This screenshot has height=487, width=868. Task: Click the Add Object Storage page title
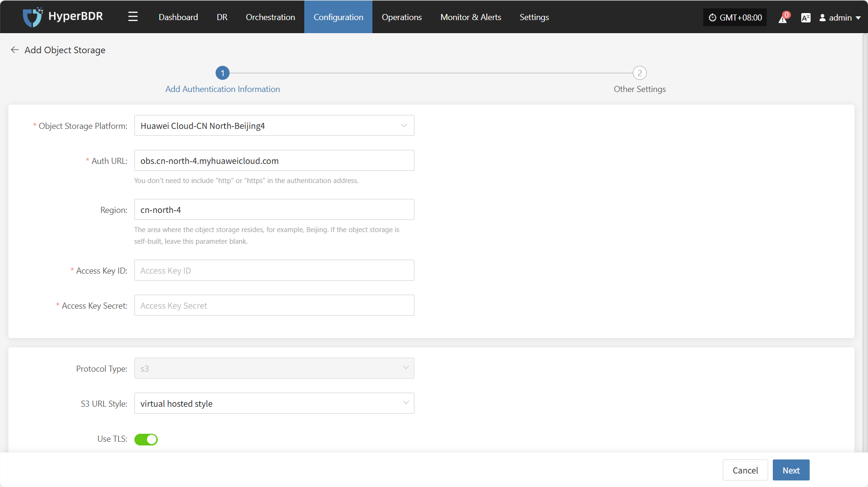[65, 50]
